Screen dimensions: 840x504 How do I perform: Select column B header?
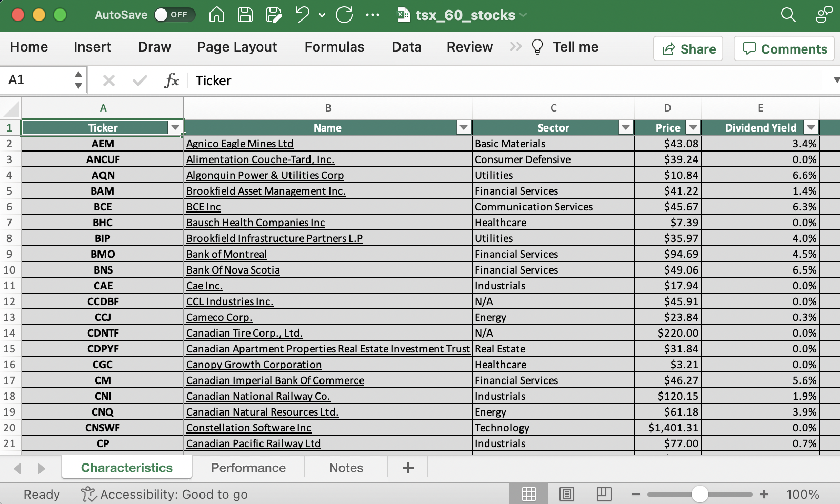(328, 108)
